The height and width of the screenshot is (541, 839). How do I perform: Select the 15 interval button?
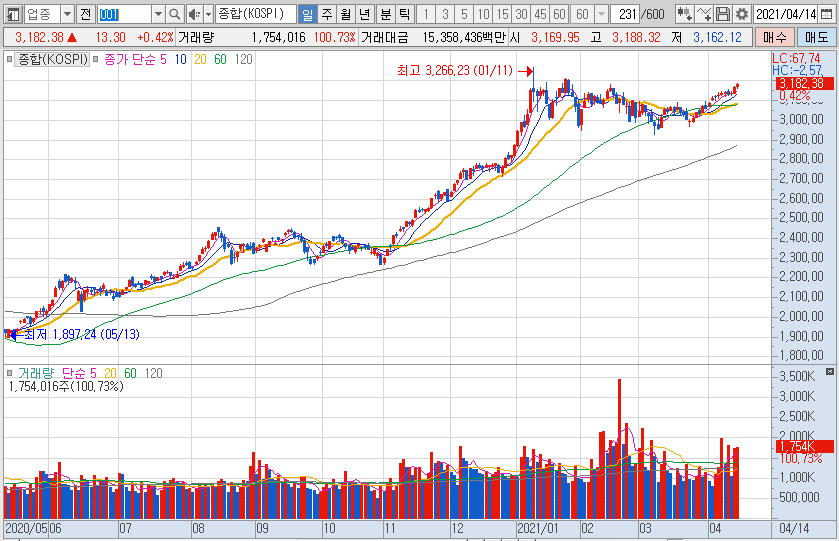[x=502, y=14]
